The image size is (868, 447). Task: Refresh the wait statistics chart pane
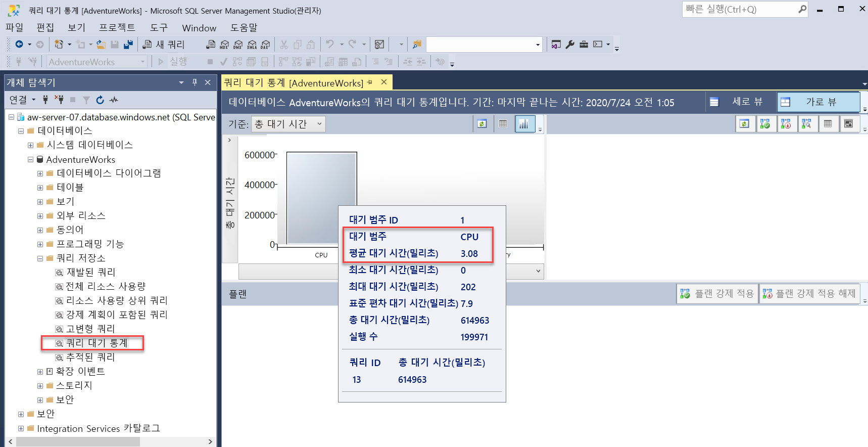point(482,124)
